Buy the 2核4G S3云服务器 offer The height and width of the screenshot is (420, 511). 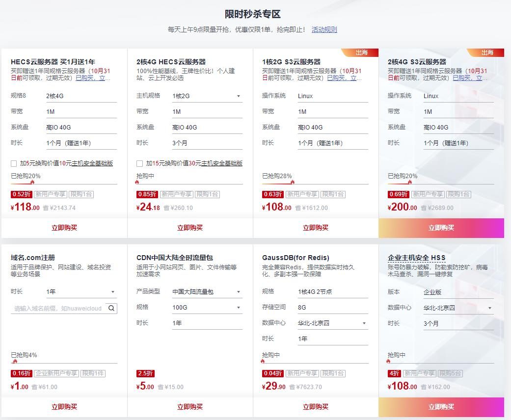point(441,228)
